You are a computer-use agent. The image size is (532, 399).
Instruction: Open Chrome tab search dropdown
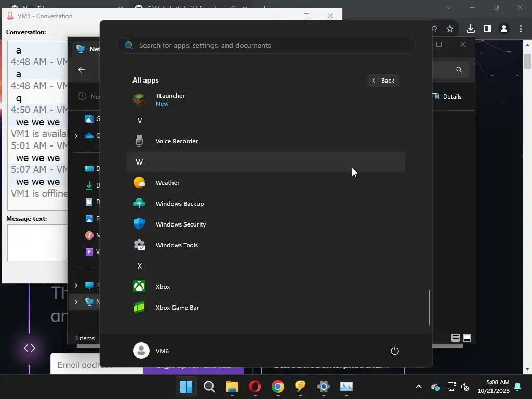(x=448, y=7)
